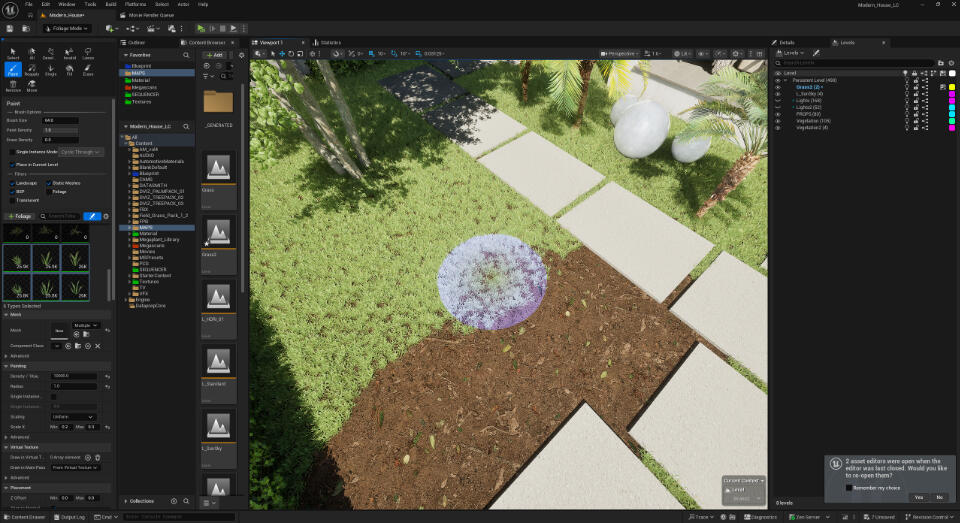This screenshot has height=523, width=960.
Task: Click the blue foliage brush toggle button
Action: click(92, 216)
